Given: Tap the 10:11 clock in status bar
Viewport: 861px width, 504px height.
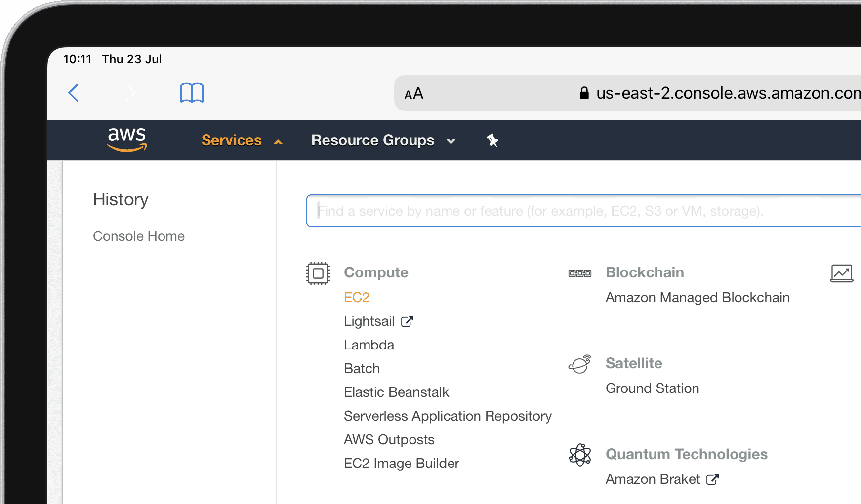Looking at the screenshot, I should [x=78, y=59].
